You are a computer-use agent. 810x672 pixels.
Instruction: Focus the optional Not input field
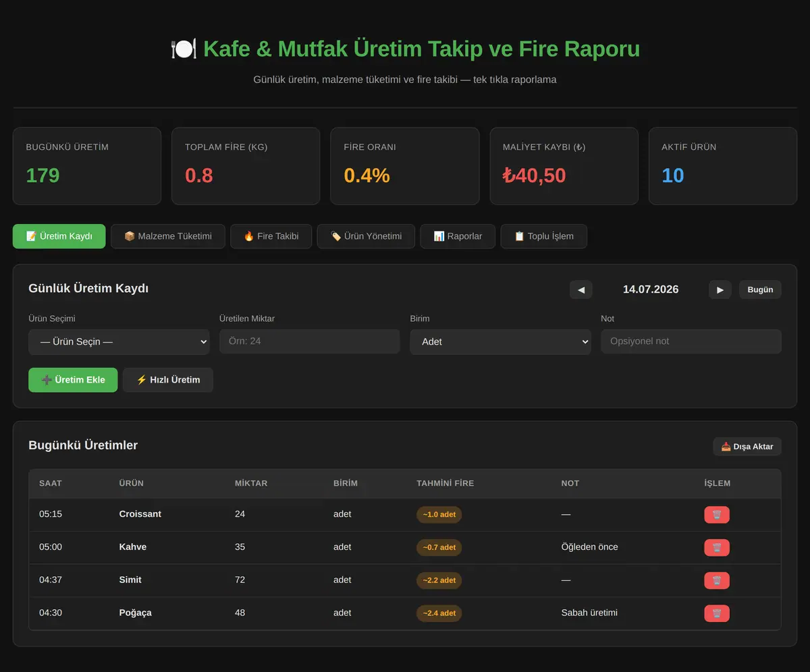[x=691, y=341]
